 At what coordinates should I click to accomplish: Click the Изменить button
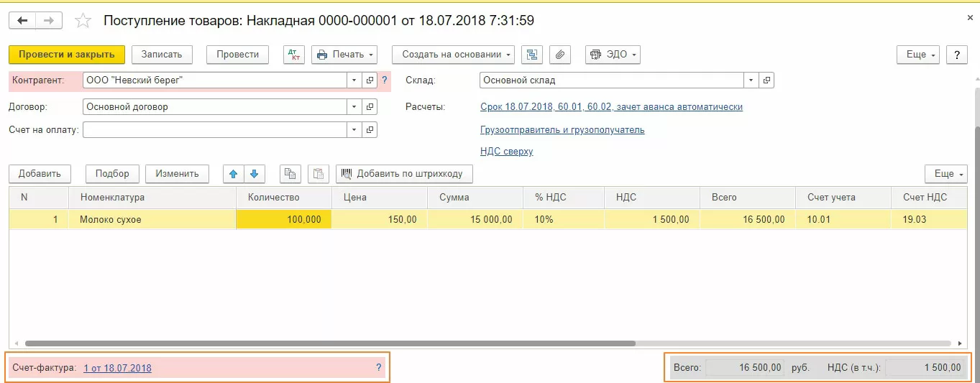coord(177,173)
